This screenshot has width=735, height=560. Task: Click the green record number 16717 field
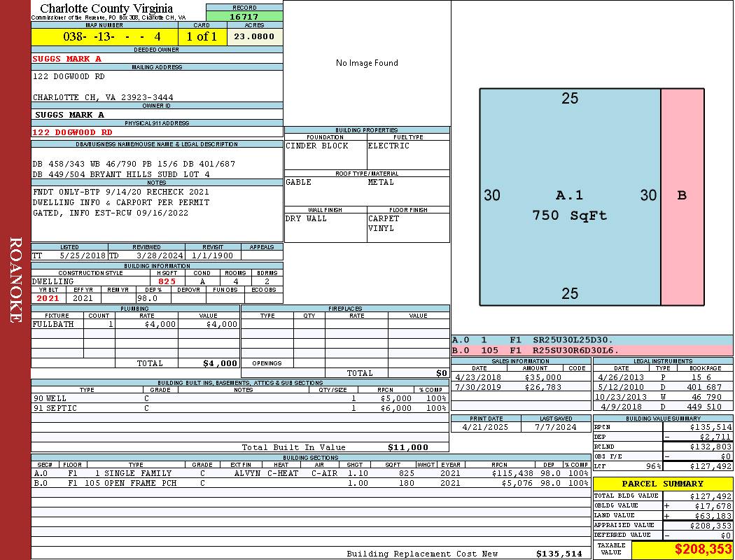[244, 16]
